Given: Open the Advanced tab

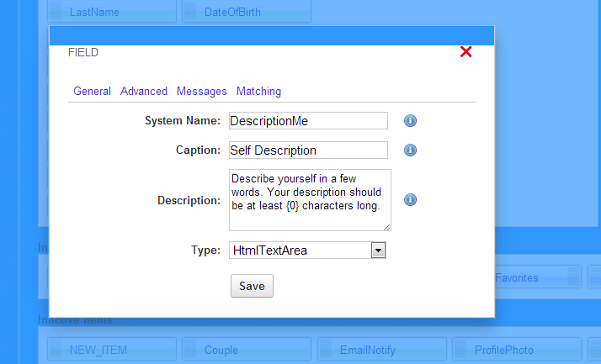Looking at the screenshot, I should 144,91.
